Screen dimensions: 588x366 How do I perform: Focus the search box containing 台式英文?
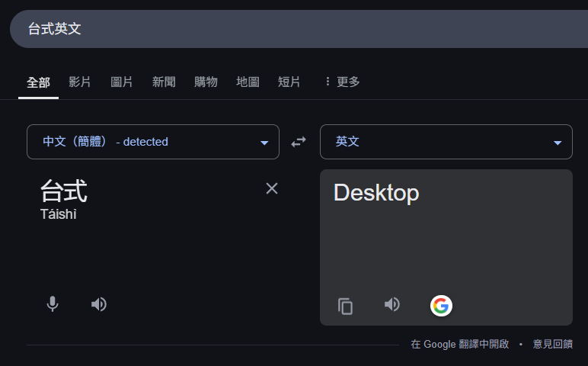[x=299, y=29]
